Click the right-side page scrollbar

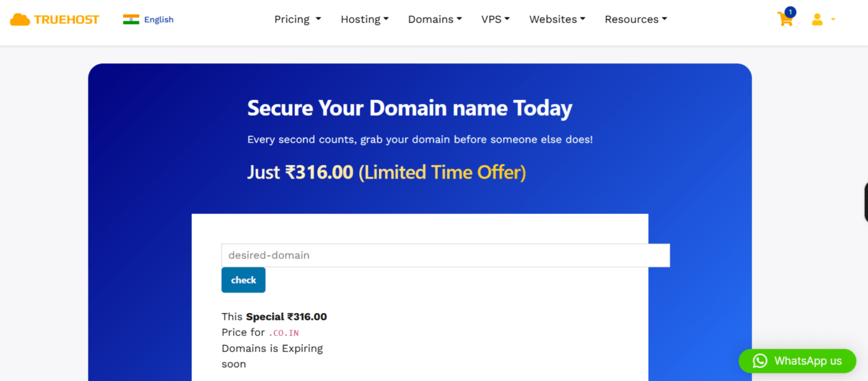click(865, 202)
